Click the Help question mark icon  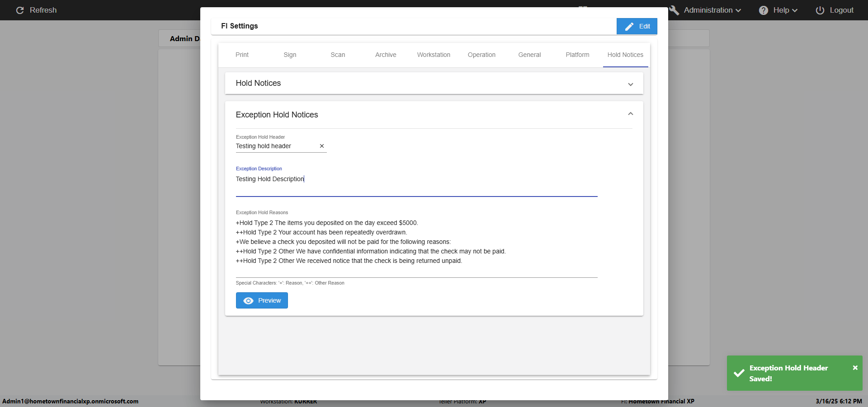[x=763, y=10]
